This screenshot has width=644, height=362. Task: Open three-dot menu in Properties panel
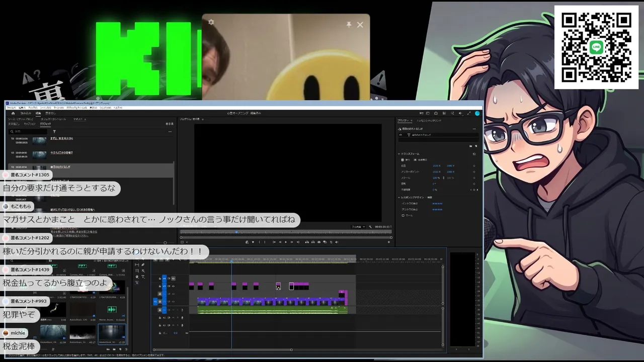click(474, 129)
